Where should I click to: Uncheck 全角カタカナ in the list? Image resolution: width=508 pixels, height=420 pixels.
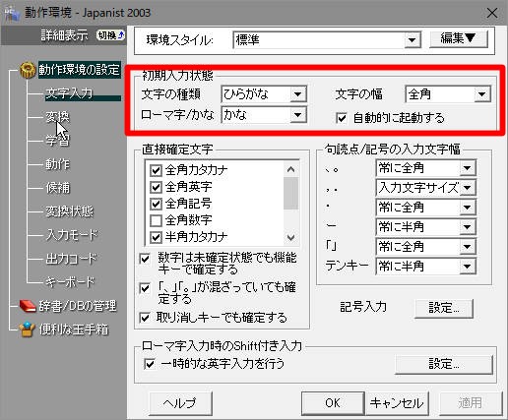156,170
